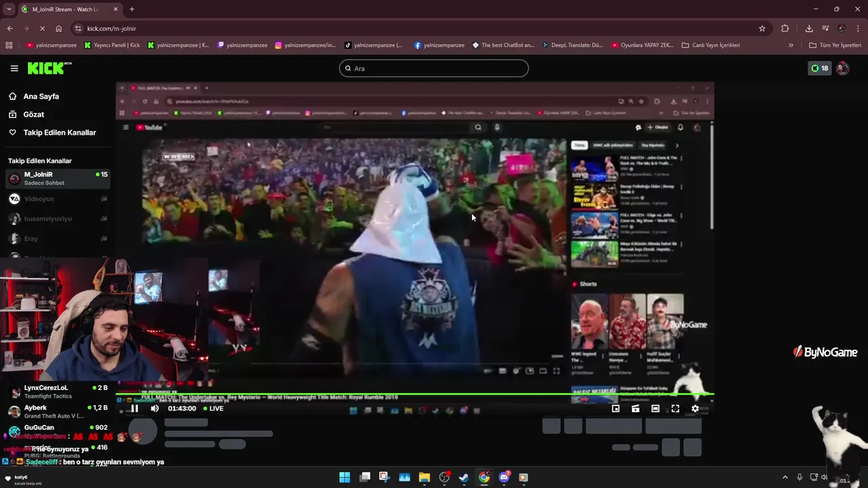
Task: Open Chrome three-dot menu
Action: point(858,28)
